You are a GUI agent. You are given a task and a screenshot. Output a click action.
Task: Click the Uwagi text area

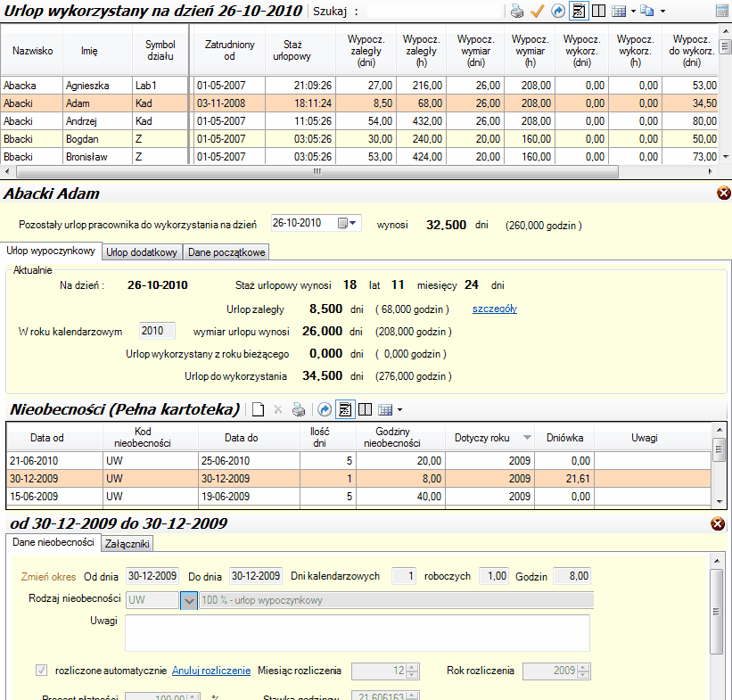[358, 633]
